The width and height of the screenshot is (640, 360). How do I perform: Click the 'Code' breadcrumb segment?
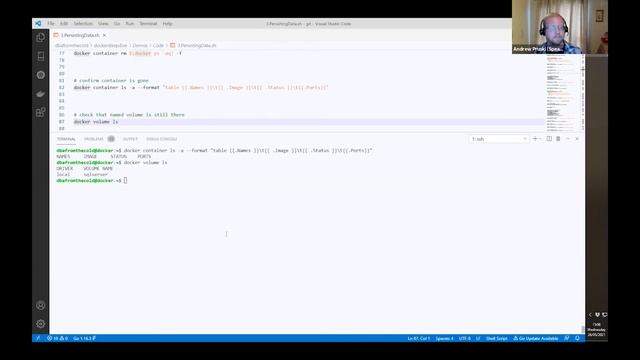click(158, 45)
